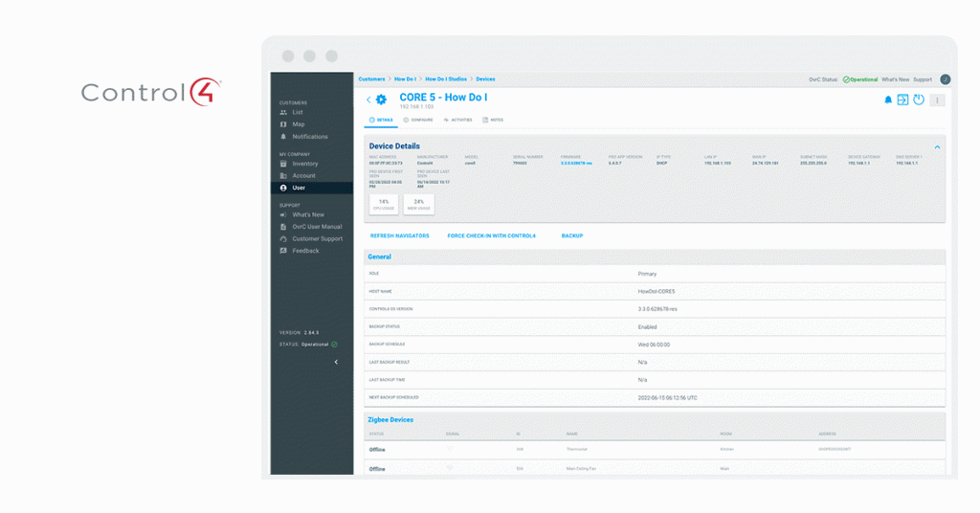
Task: Click How Do I Studios breadcrumb
Action: coord(444,79)
